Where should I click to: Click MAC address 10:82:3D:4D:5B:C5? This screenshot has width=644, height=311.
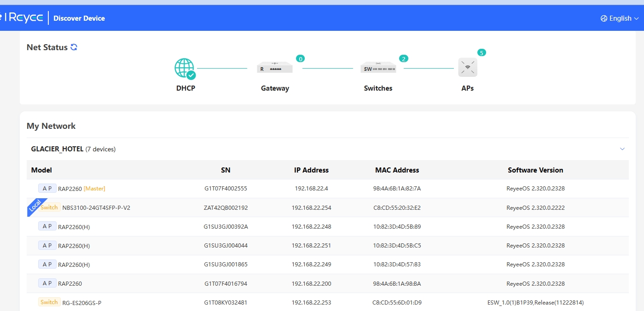click(397, 245)
